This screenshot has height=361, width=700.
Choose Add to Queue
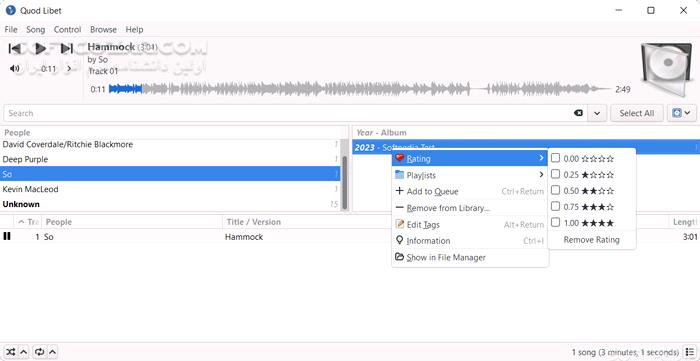[x=470, y=191]
